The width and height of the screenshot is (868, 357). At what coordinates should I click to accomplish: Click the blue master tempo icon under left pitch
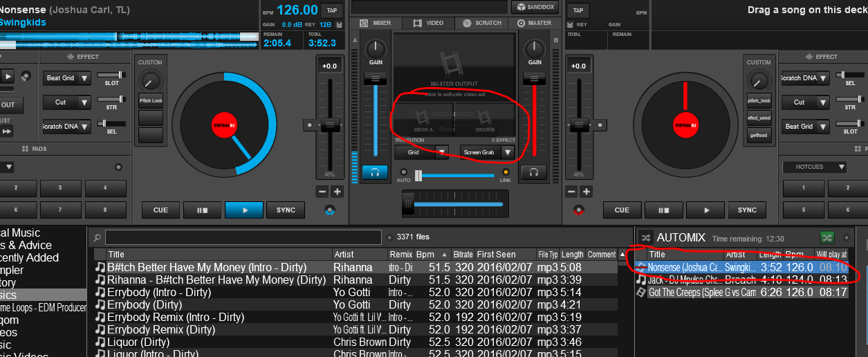[329, 209]
